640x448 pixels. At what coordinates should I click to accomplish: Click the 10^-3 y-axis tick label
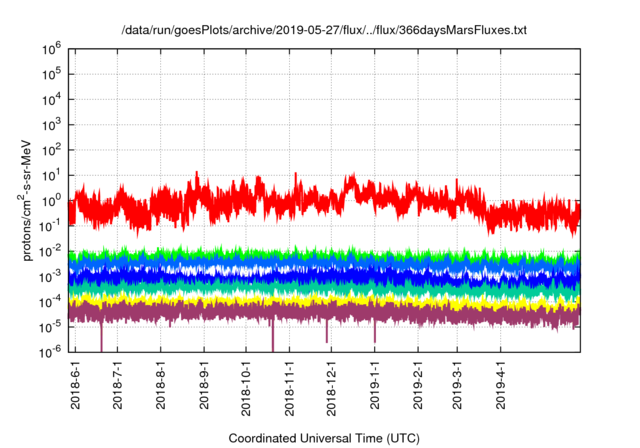pos(50,277)
